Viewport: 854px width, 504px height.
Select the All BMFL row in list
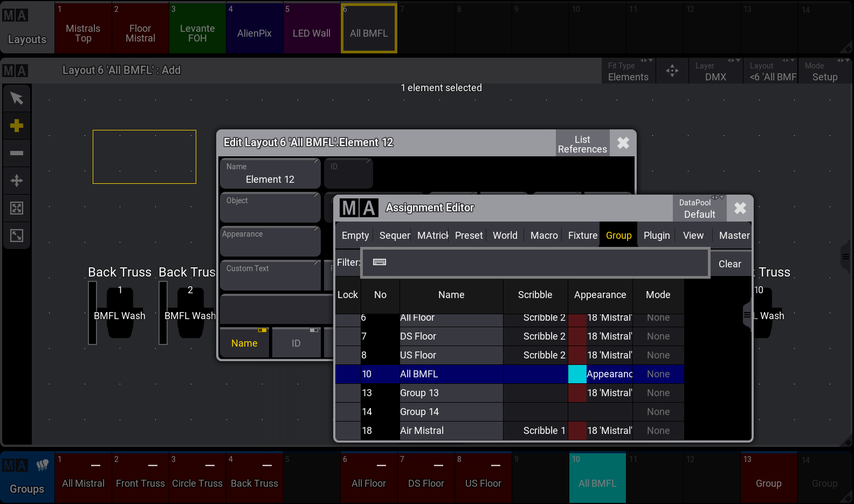tap(509, 374)
